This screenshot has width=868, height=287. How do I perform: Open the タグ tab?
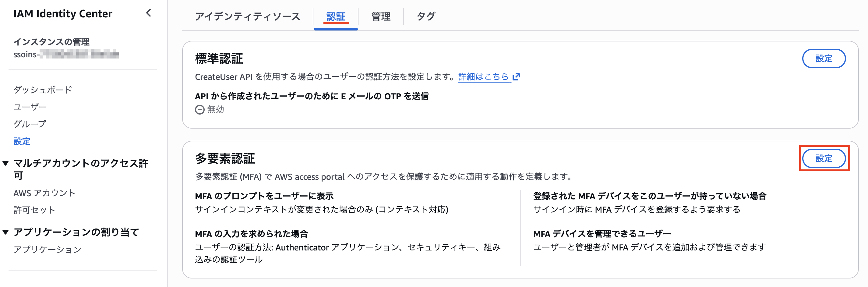425,16
